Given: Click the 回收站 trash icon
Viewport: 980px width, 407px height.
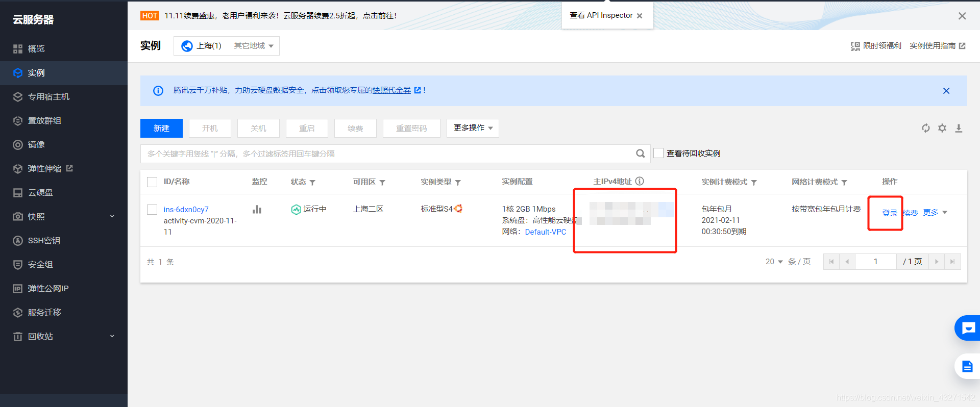Looking at the screenshot, I should [18, 337].
